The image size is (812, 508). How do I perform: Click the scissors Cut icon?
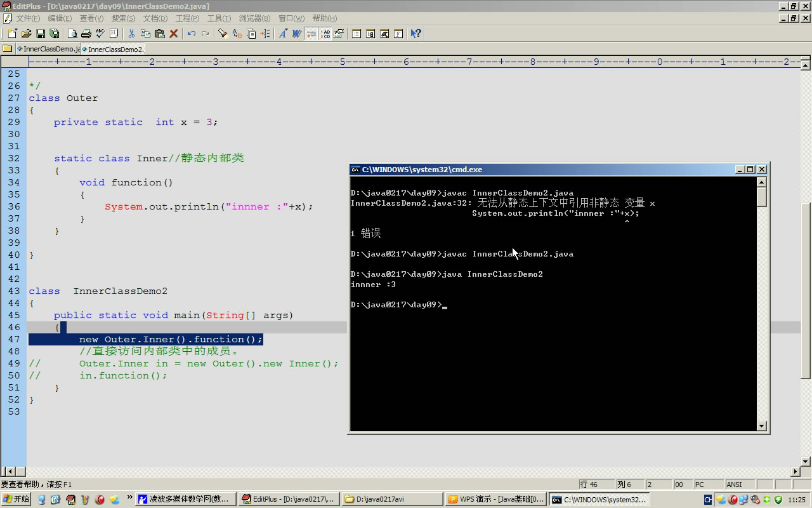pos(131,34)
